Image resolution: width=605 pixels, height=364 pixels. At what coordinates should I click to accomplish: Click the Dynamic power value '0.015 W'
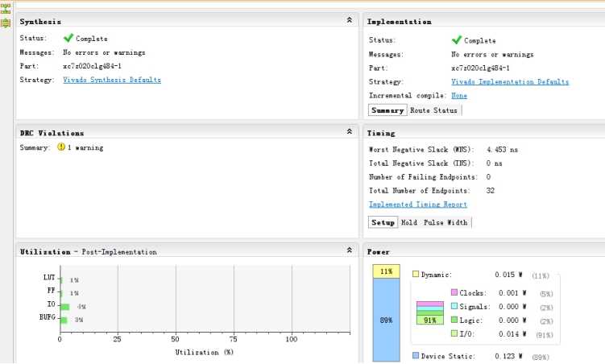click(x=508, y=275)
